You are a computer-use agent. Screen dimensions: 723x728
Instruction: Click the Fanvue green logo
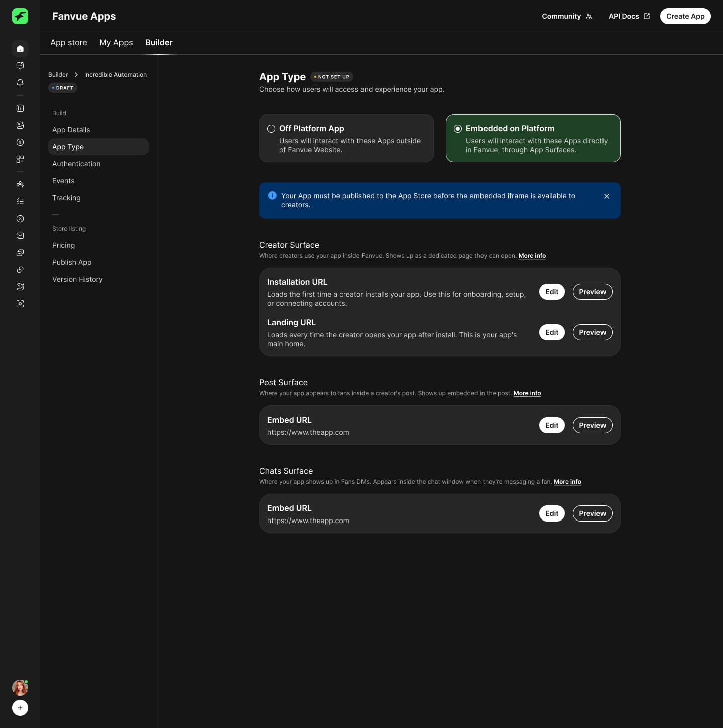click(20, 16)
